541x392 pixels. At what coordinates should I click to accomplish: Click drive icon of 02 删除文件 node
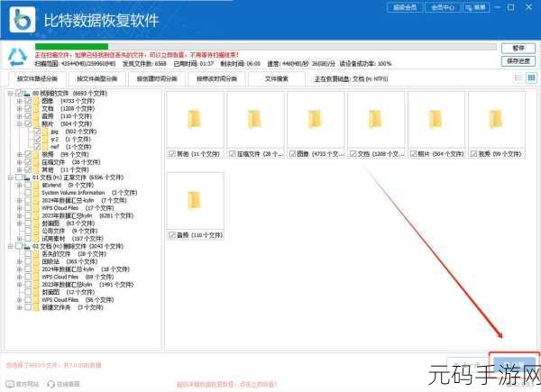(x=26, y=246)
